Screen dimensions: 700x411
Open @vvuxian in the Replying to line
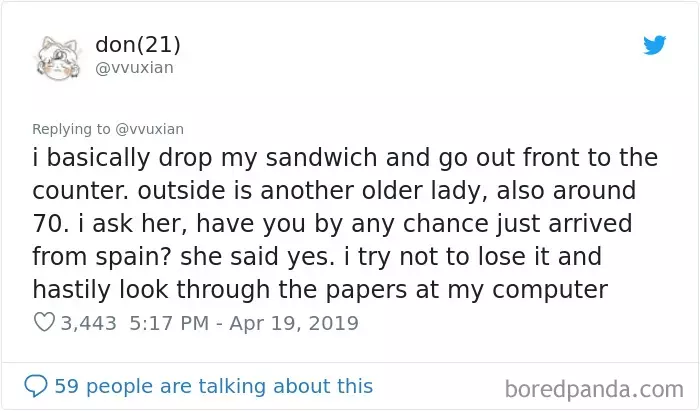(150, 129)
